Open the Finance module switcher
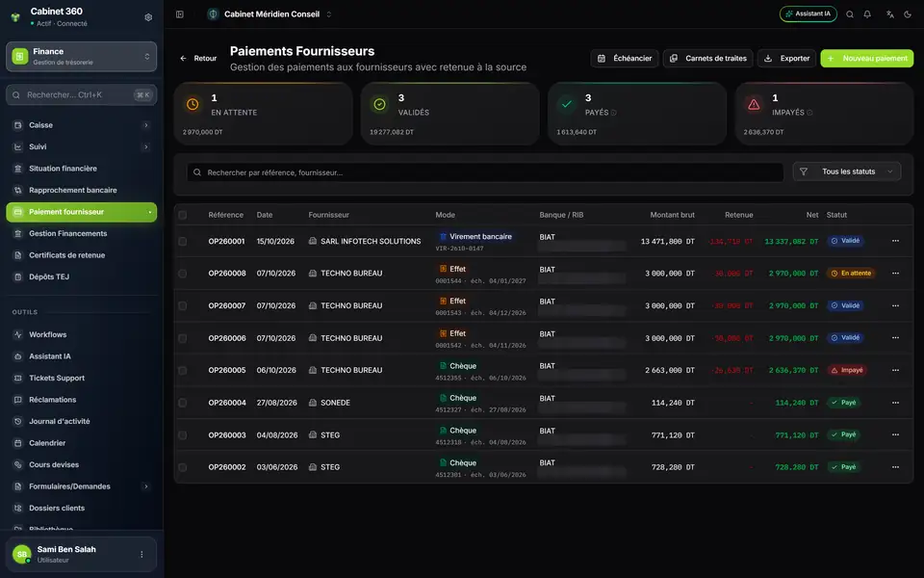 81,57
